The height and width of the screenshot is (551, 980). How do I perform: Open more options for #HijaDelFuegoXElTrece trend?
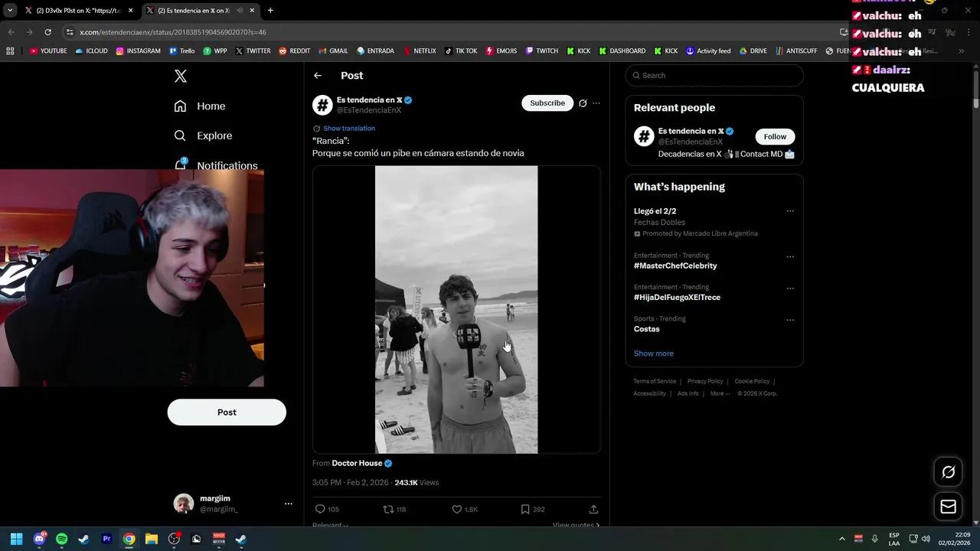(x=790, y=289)
